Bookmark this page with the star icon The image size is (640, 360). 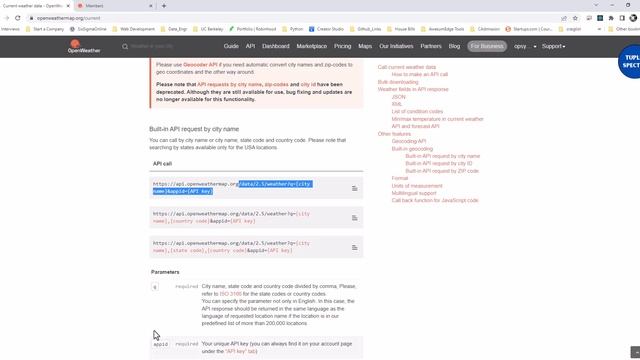click(x=575, y=18)
